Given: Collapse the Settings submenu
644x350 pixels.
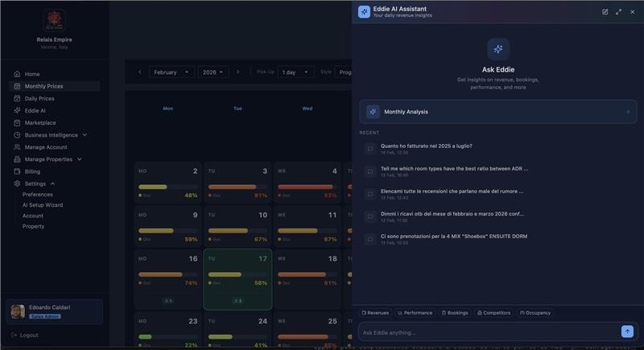Looking at the screenshot, I should [52, 183].
